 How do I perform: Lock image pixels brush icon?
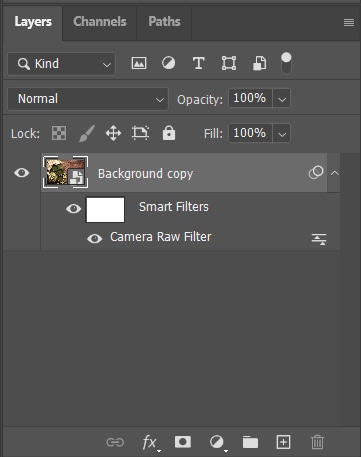(87, 133)
